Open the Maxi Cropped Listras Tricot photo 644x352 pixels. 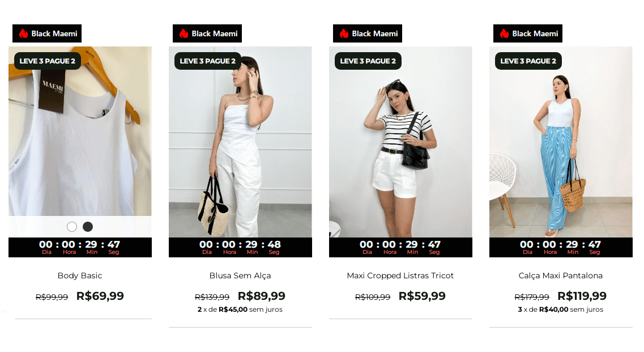[400, 142]
